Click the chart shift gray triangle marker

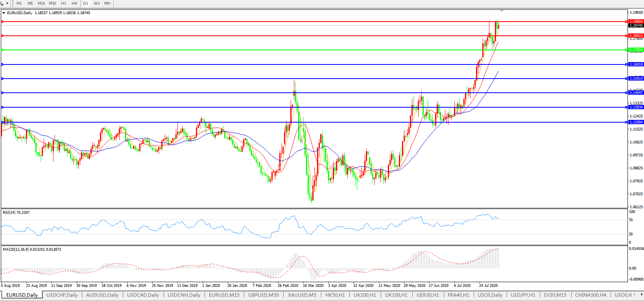pos(502,10)
